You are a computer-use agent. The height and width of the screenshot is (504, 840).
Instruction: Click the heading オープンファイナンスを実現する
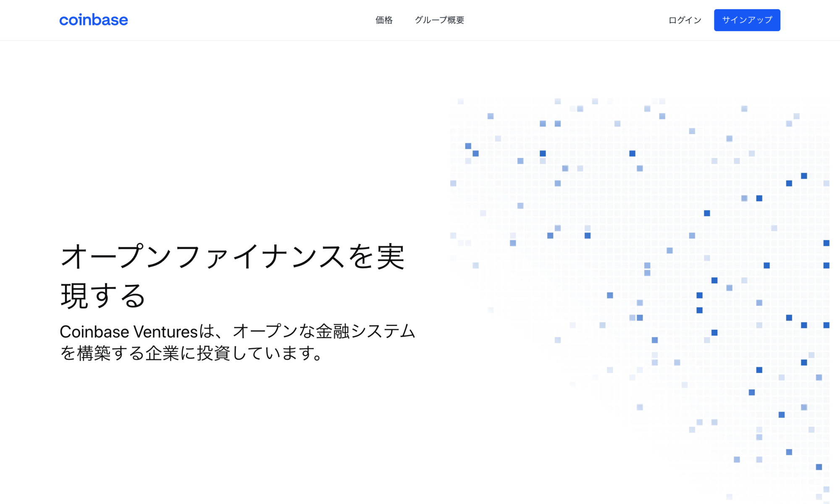coord(234,273)
